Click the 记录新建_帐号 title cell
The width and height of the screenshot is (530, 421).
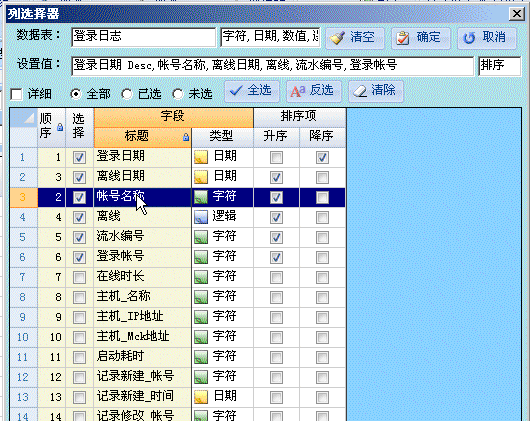(x=142, y=377)
